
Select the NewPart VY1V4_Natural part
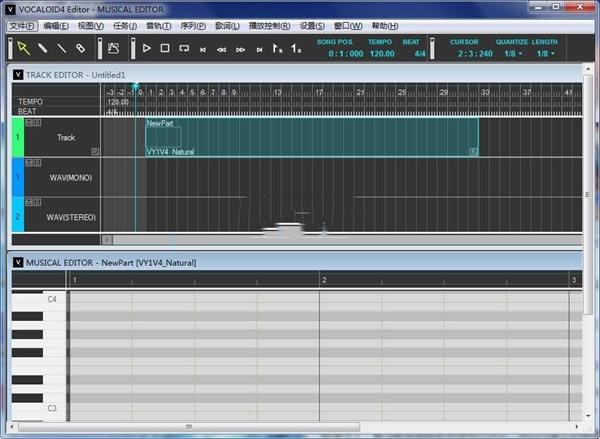(312, 137)
